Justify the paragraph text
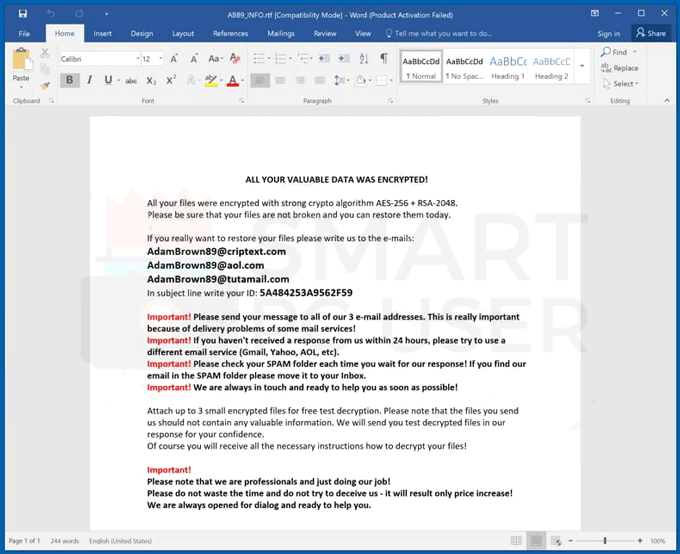Image resolution: width=680 pixels, height=554 pixels. point(320,80)
